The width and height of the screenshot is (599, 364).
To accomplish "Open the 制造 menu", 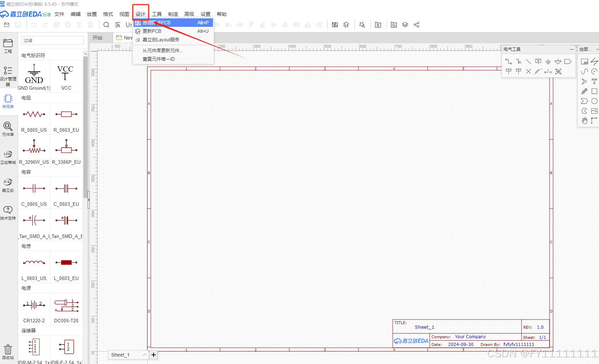I will 173,14.
